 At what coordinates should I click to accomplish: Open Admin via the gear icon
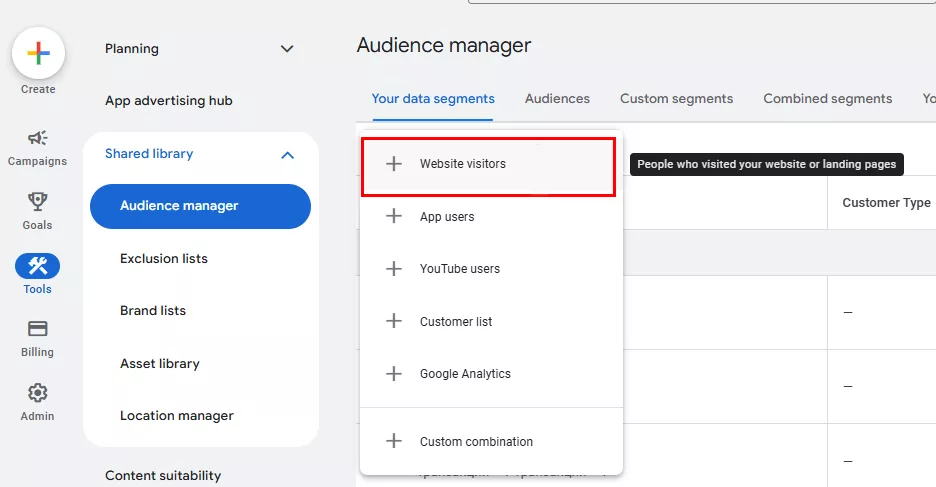(38, 393)
